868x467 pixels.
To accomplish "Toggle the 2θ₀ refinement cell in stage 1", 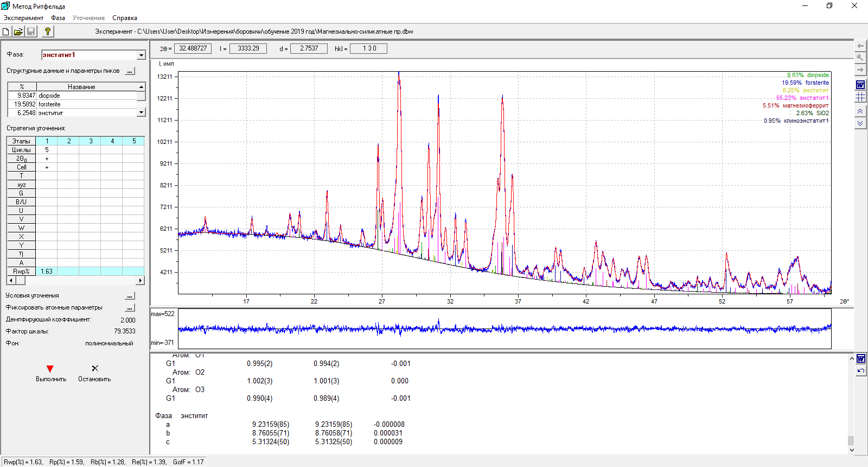I will (x=47, y=159).
